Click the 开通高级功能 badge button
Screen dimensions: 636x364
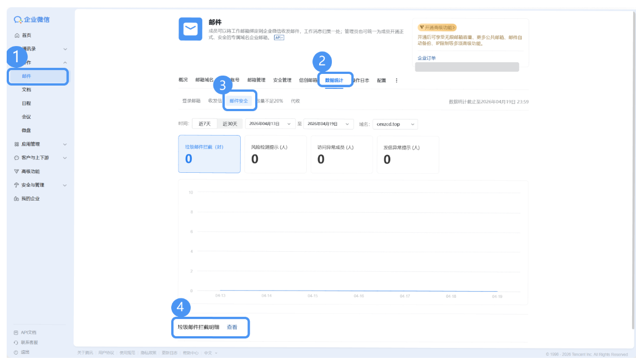tap(437, 28)
